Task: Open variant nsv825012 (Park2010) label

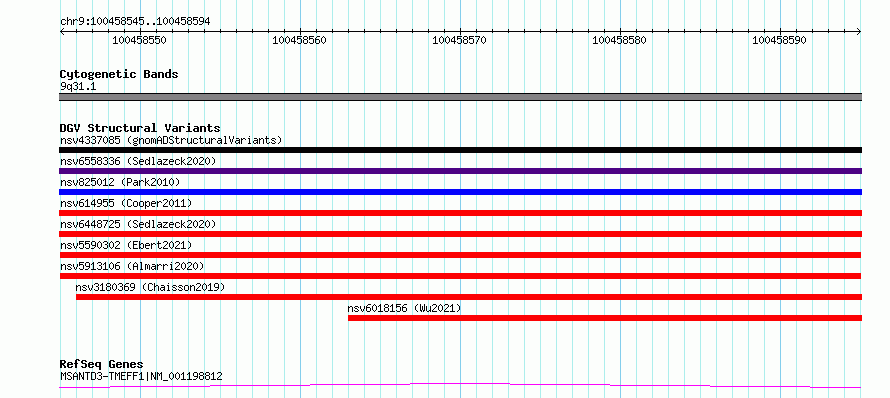Action: pos(120,182)
